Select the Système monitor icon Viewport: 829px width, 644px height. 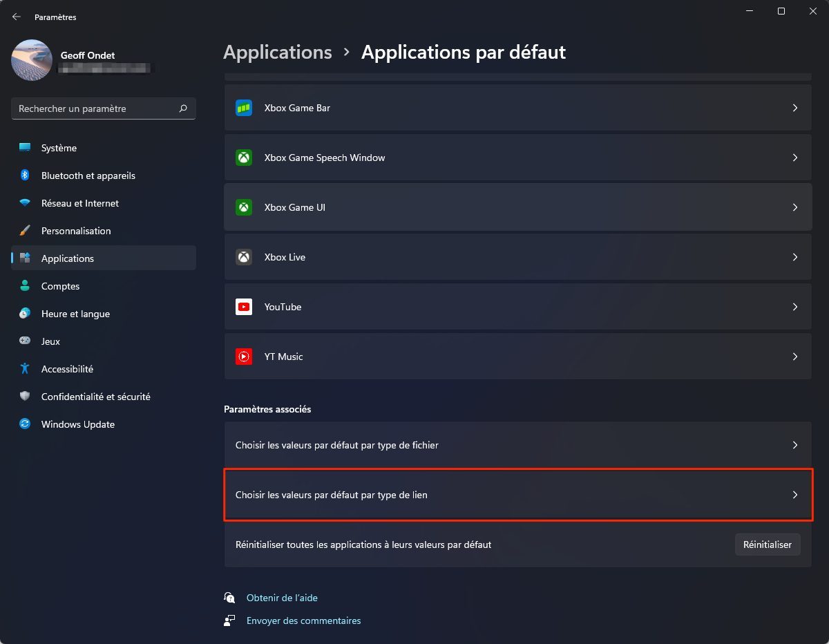(x=25, y=148)
